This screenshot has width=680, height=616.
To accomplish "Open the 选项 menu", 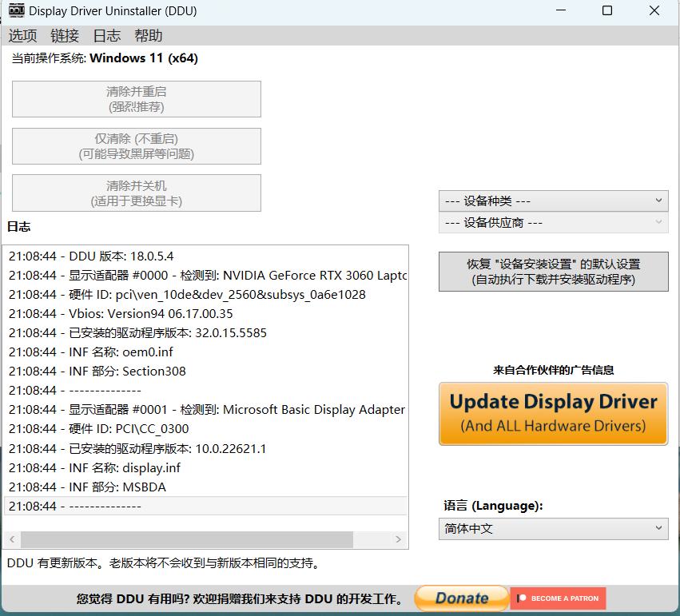I will point(23,36).
